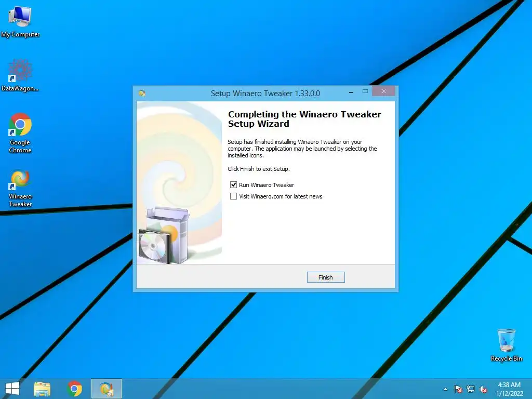Viewport: 532px width, 399px height.
Task: Click the setup window title bar icon
Action: click(142, 94)
